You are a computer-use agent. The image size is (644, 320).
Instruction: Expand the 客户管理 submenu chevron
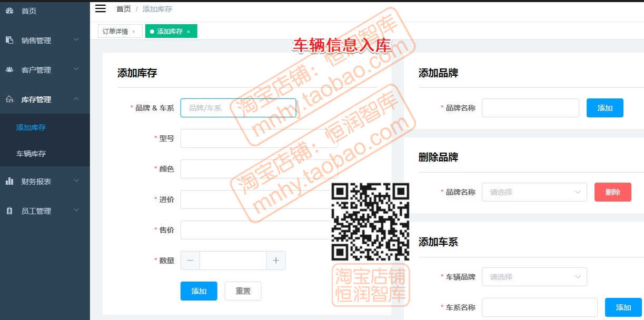point(76,69)
